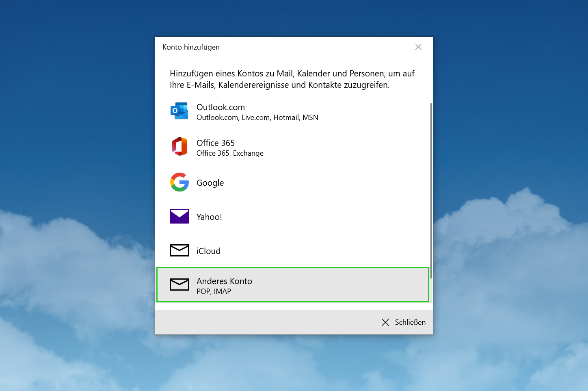Close the Konto hinzufügen dialog via X
Image resolution: width=588 pixels, height=391 pixels.
[x=418, y=47]
